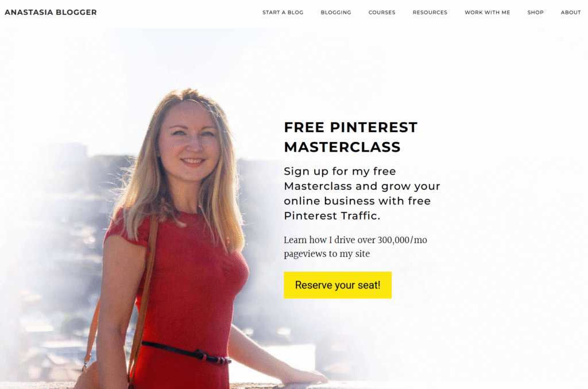Select WORK WITH ME in navigation
Image resolution: width=588 pixels, height=389 pixels.
click(x=487, y=13)
